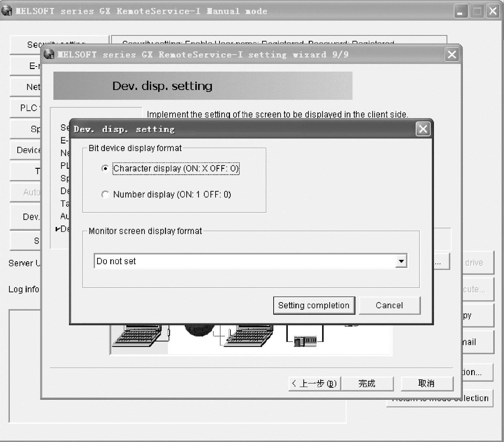Viewport: 504px width, 442px height.
Task: Close the GX RemoteService-I Manual mode window
Action: pyautogui.click(x=493, y=11)
